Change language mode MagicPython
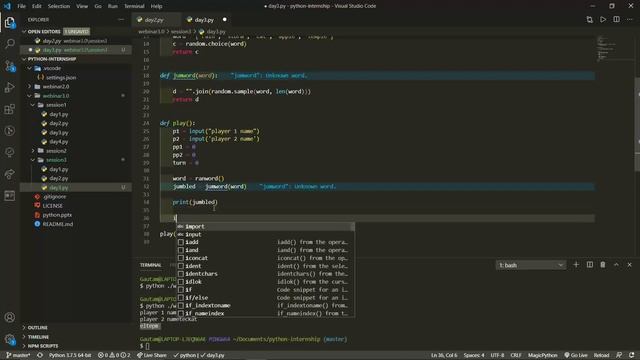The width and height of the screenshot is (640, 360). [x=542, y=355]
